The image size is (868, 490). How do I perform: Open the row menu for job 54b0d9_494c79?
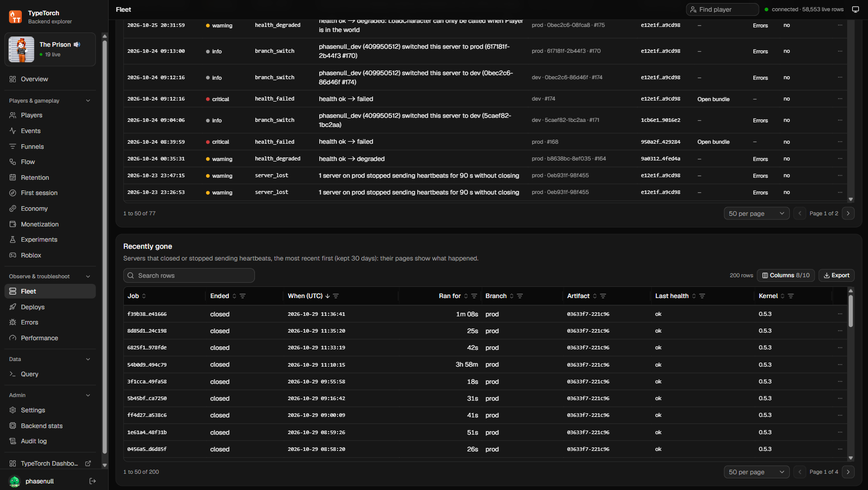(840, 365)
